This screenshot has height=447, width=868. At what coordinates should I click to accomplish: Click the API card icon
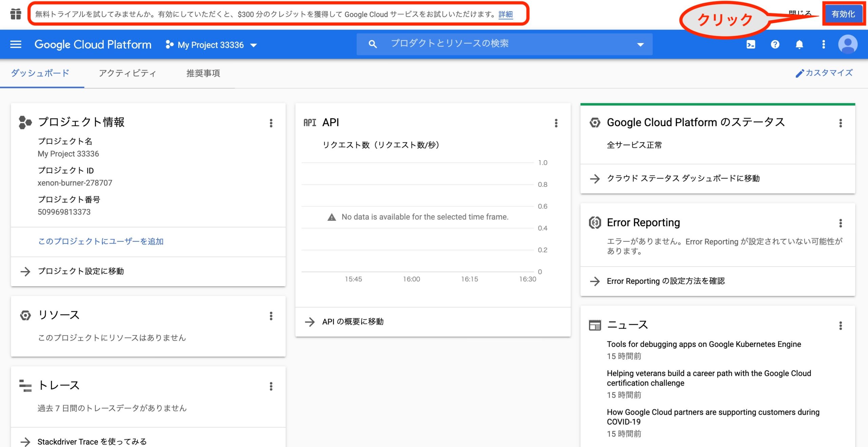tap(310, 122)
